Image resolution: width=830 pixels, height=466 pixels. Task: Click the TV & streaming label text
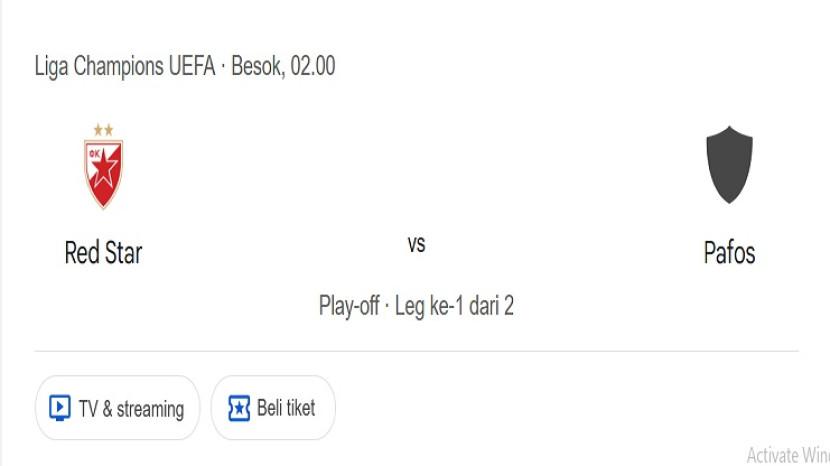point(131,408)
